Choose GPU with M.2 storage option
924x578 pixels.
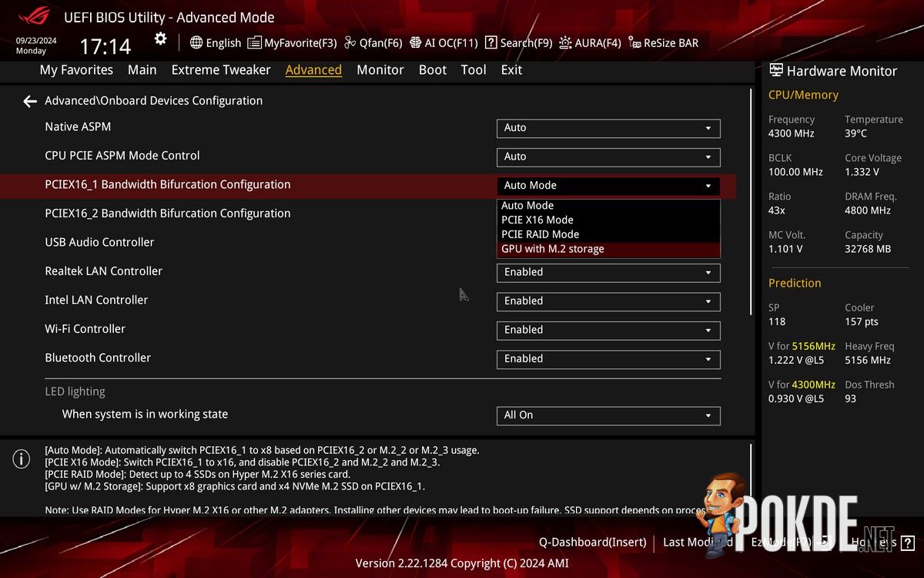[608, 249]
